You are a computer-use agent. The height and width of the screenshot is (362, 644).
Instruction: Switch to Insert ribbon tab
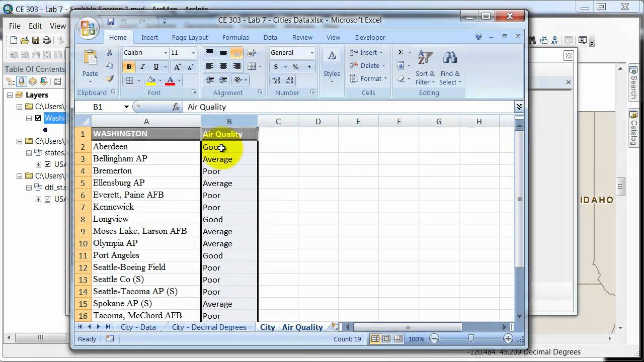click(x=149, y=37)
